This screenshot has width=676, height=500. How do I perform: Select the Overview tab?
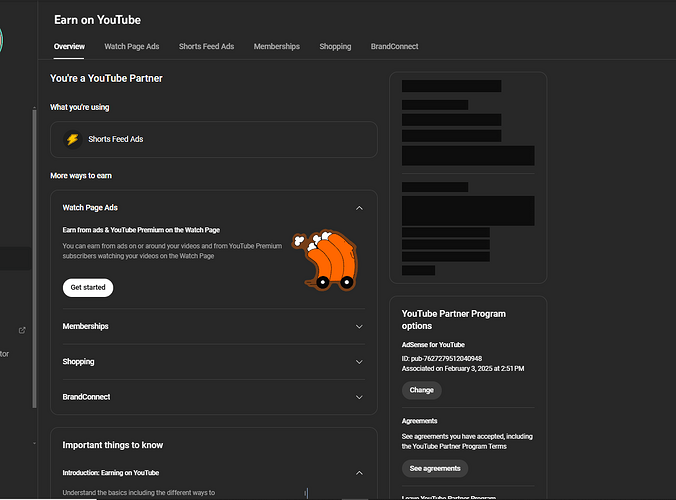pos(69,46)
